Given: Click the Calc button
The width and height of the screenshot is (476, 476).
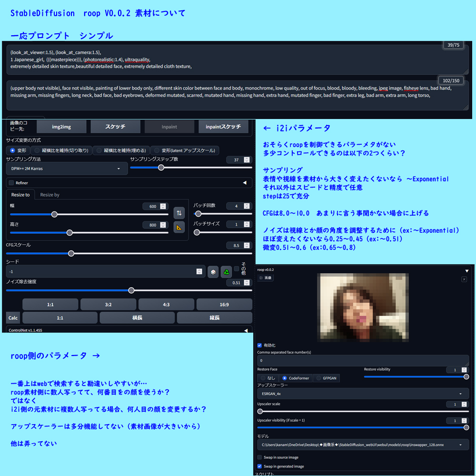Looking at the screenshot, I should 13,318.
